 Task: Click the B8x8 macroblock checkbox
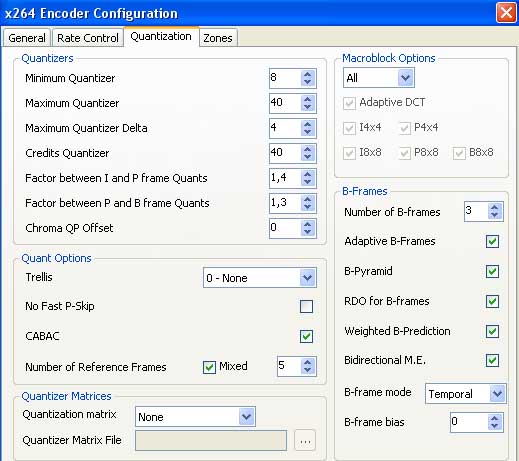tap(459, 154)
